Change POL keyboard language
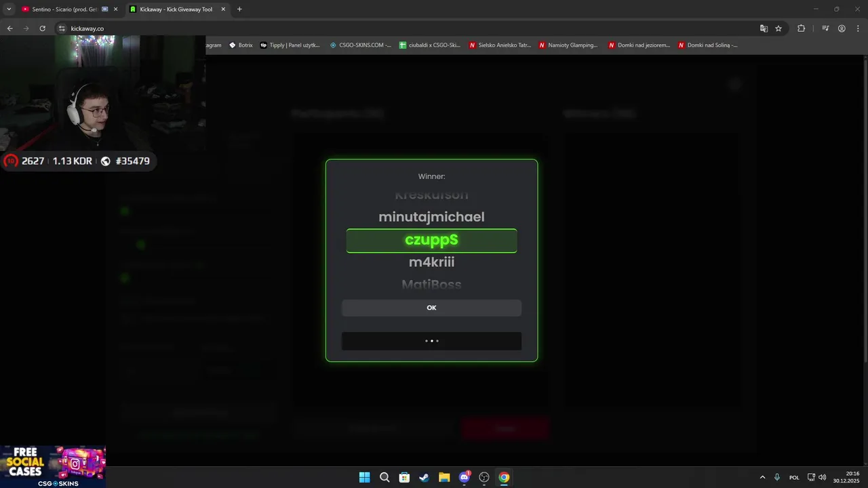868x488 pixels. point(794,478)
